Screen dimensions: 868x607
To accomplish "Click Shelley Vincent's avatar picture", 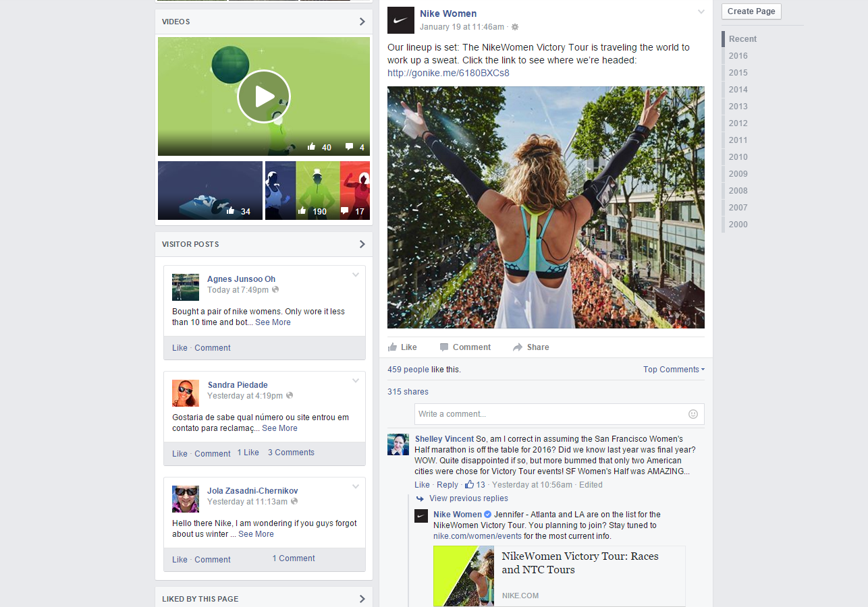I will 398,444.
